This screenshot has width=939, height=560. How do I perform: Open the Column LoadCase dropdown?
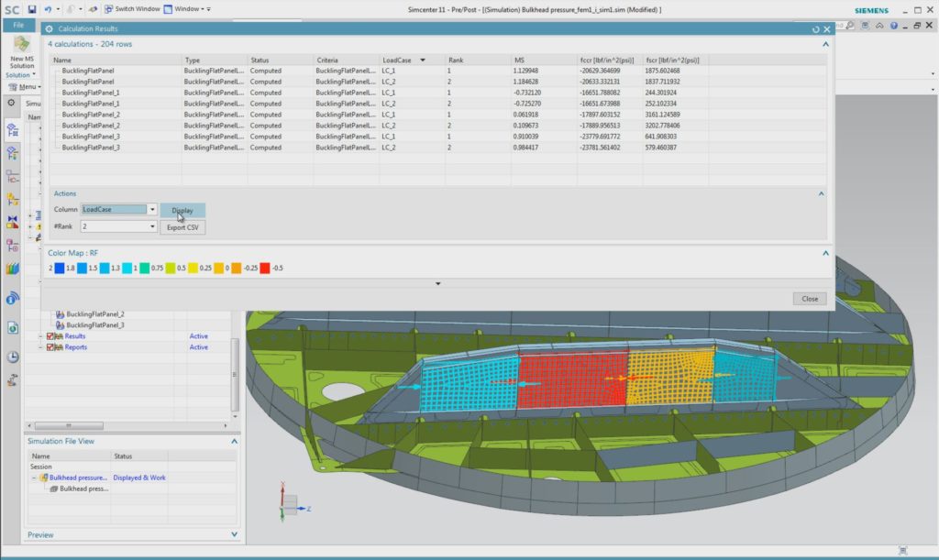pyautogui.click(x=151, y=210)
